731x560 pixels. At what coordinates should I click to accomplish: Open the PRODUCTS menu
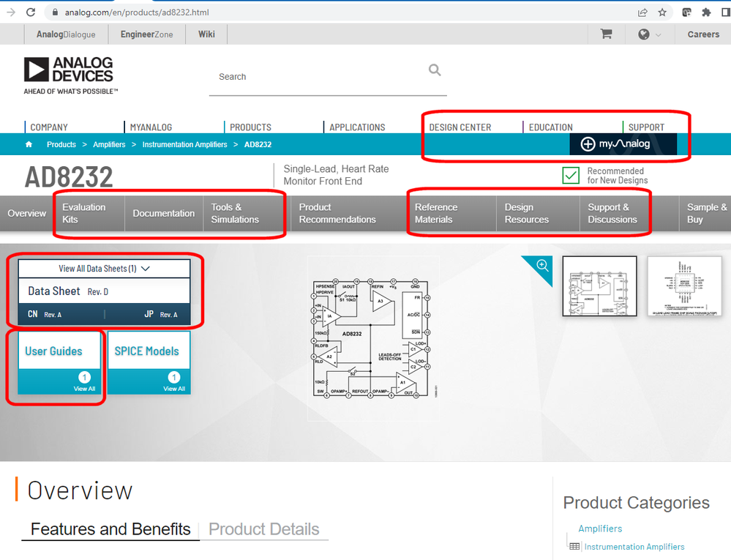pyautogui.click(x=250, y=127)
